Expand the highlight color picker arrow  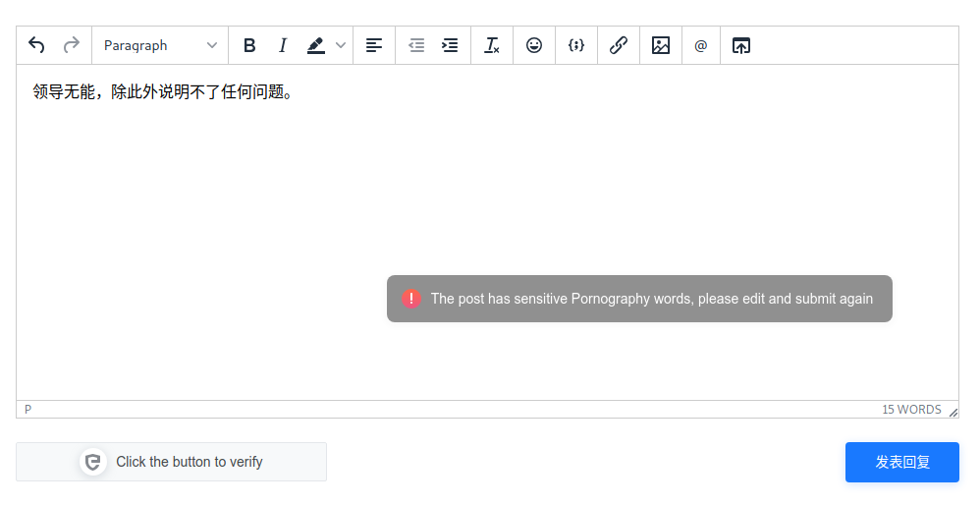coord(341,45)
